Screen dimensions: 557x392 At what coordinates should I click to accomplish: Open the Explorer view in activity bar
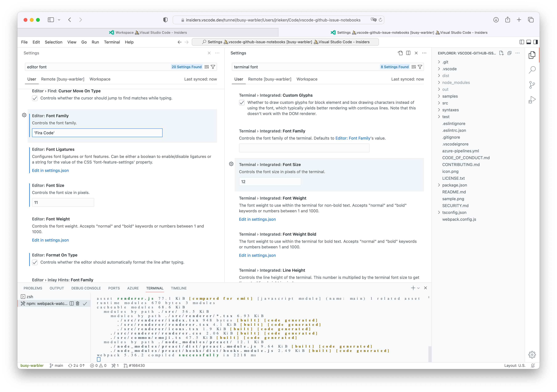(x=532, y=55)
